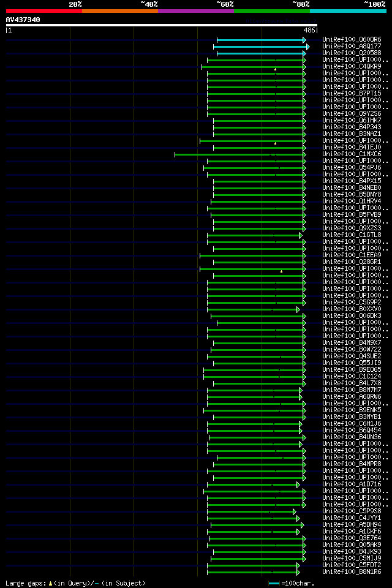Screen dimensions: 392x588
Task: Select hit UniRef100_A6QRW6
Action: [352, 397]
